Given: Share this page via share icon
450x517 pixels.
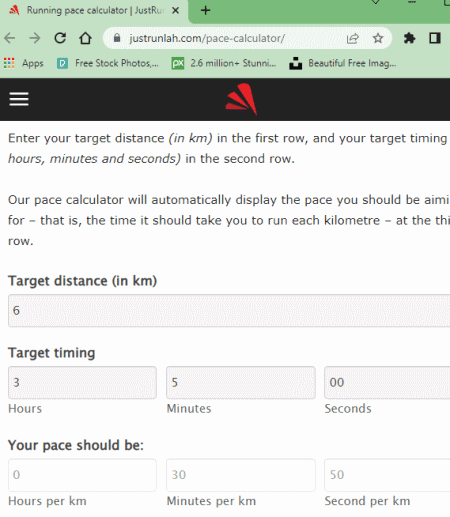Looking at the screenshot, I should point(352,38).
